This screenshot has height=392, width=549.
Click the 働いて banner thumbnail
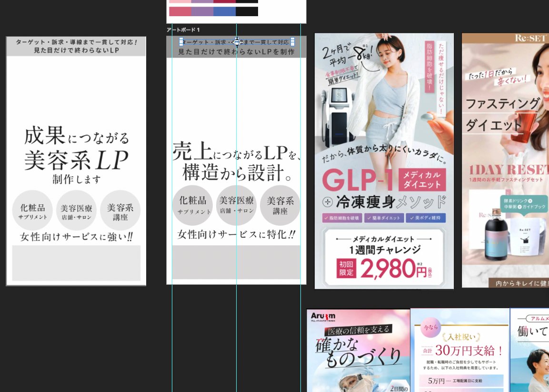(x=530, y=350)
